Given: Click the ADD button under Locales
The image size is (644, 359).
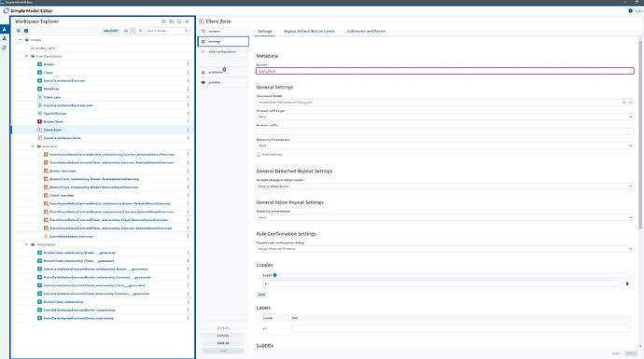Looking at the screenshot, I should pos(261,295).
